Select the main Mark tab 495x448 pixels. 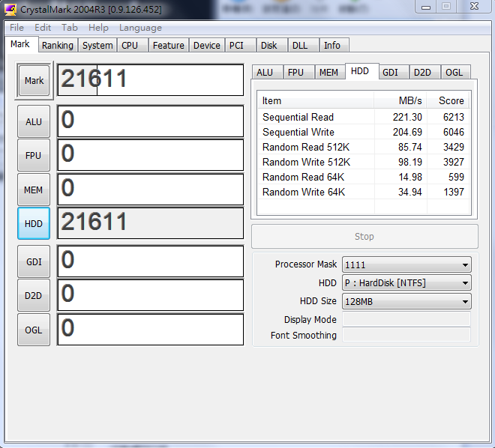20,44
